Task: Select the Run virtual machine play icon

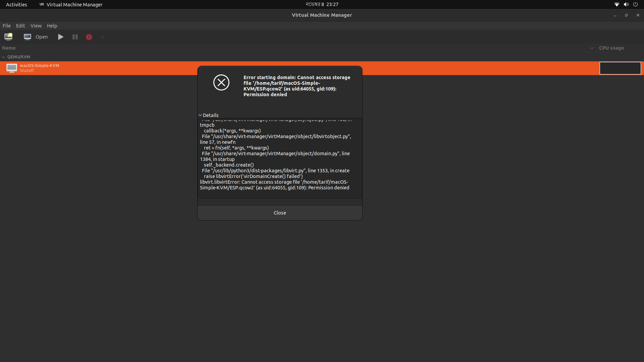Action: click(x=60, y=37)
